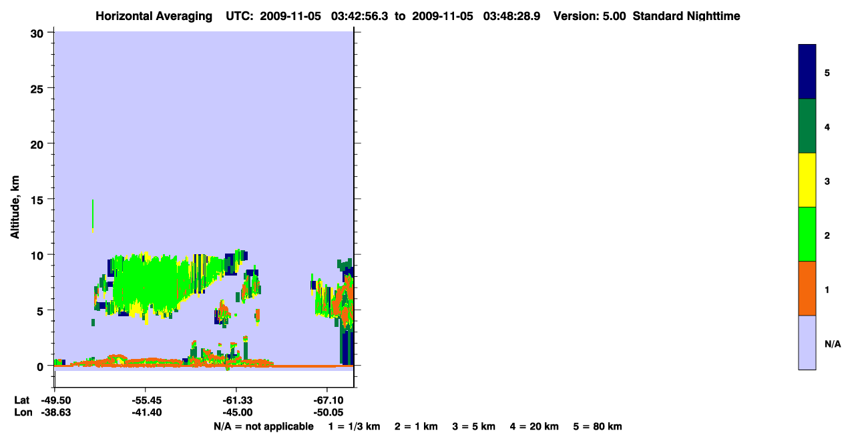Click the '3 = 5 km' legend note
Screen dimensions: 868x445
coord(474,427)
